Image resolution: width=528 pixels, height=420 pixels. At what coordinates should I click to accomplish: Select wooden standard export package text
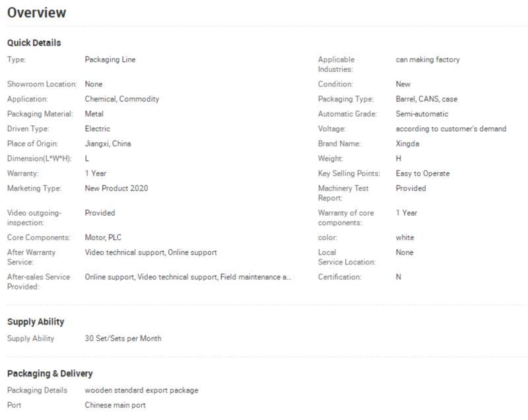[x=141, y=390]
